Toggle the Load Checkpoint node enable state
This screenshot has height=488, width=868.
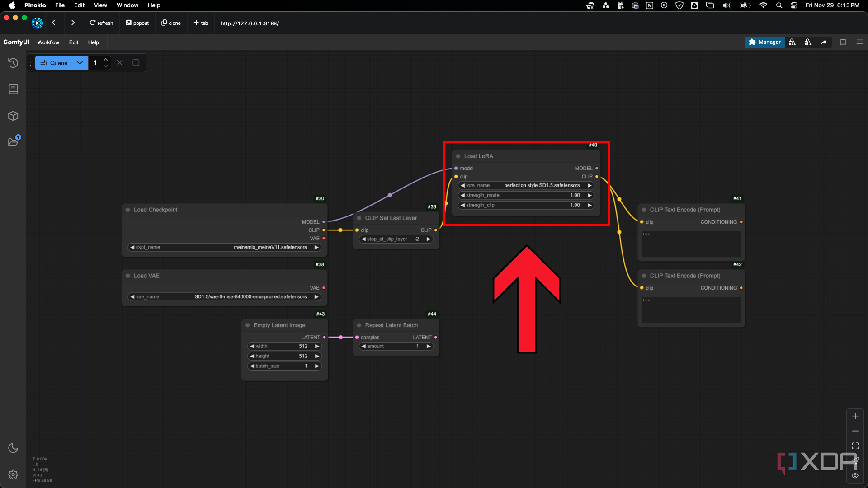(x=127, y=209)
